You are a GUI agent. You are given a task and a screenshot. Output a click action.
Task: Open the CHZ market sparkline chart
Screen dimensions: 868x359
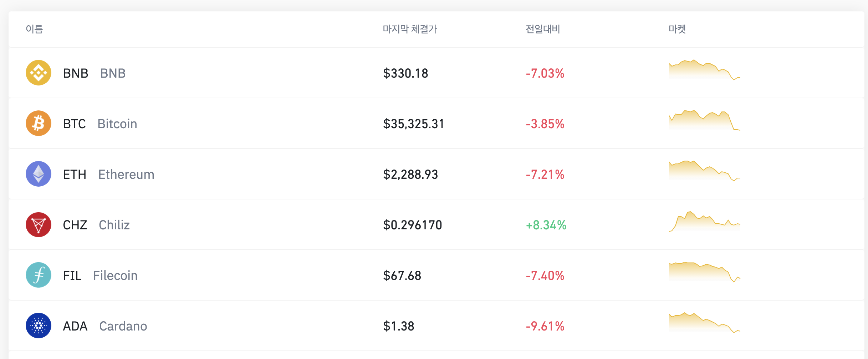(705, 222)
